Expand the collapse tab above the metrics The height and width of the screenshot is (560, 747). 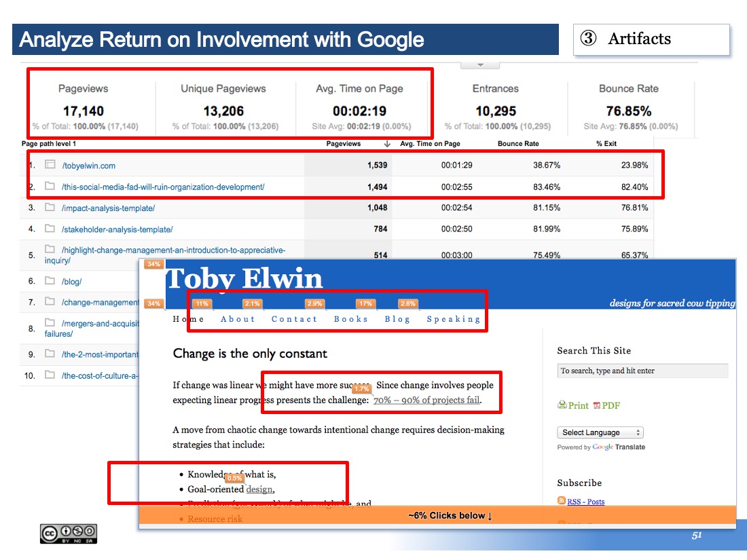480,65
